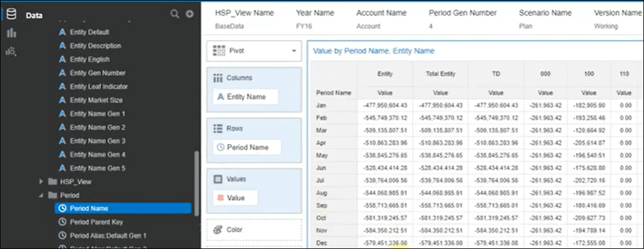Select Entity Name Gen 3 attribute
Screen dimensions: 644x249
pos(97,141)
